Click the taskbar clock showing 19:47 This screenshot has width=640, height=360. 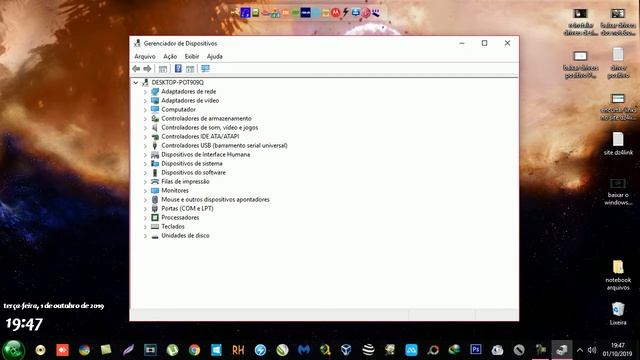(617, 349)
